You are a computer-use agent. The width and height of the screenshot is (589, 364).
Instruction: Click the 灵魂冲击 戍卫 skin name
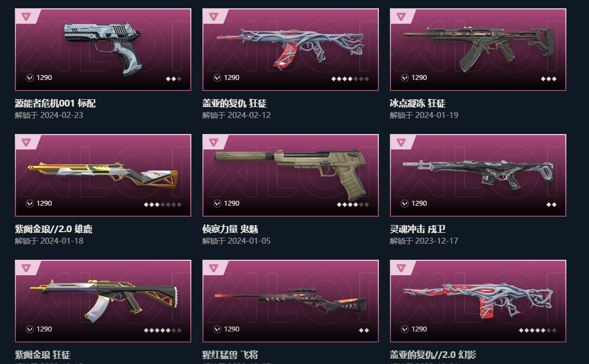(417, 229)
